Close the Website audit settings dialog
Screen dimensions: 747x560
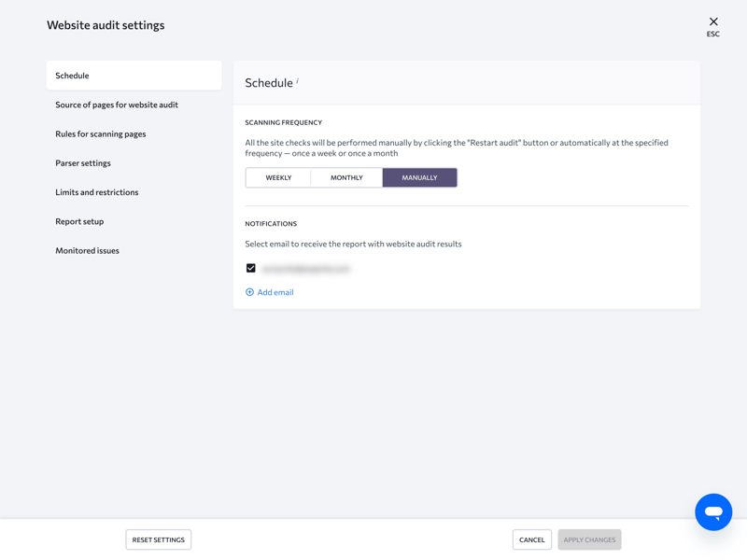click(x=713, y=22)
